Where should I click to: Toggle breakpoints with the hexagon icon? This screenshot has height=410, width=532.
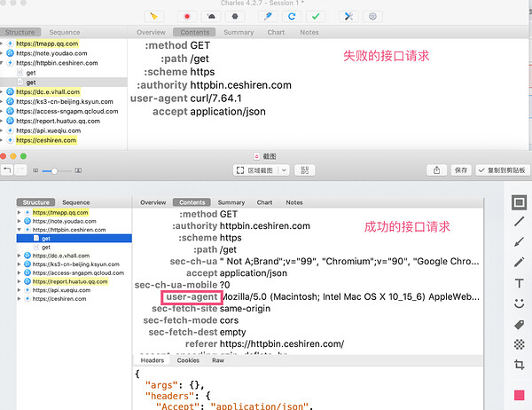coord(235,16)
